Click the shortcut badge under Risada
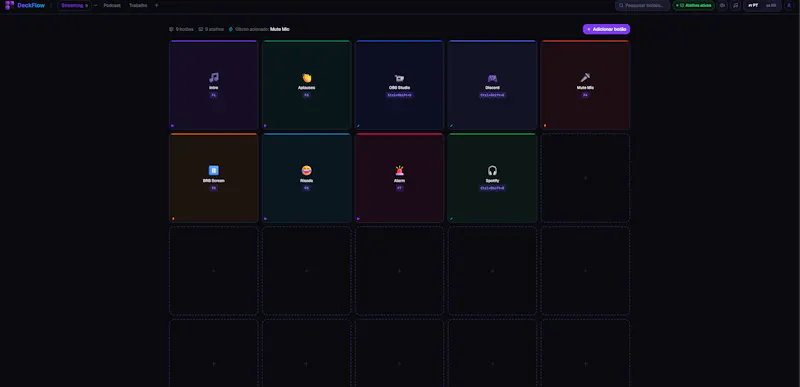800x387 pixels. [x=307, y=188]
